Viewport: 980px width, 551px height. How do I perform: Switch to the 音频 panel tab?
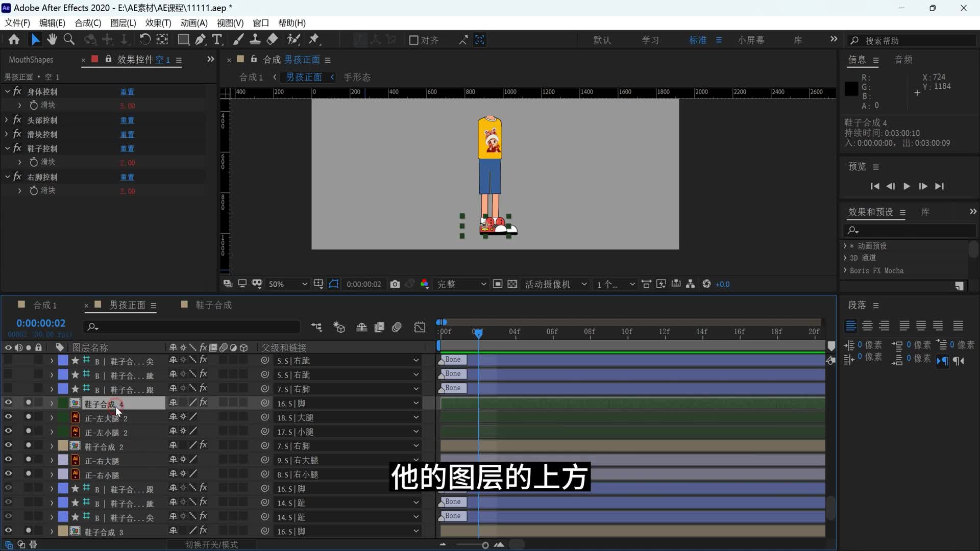903,60
